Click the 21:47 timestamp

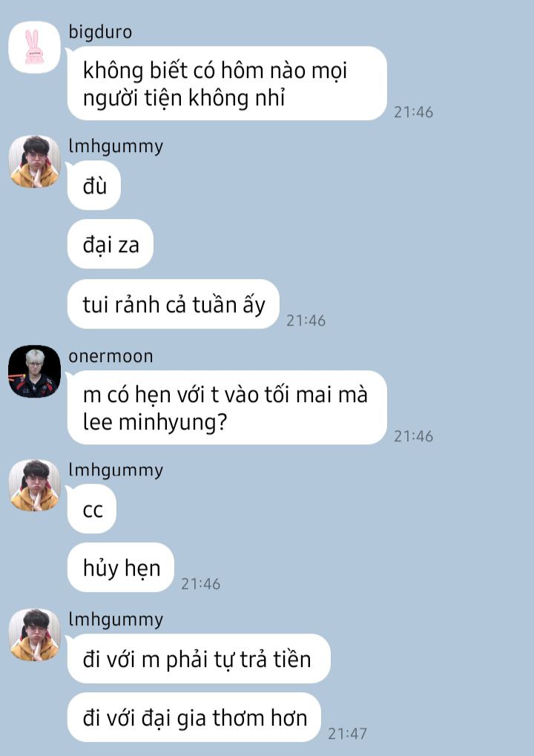coord(348,733)
